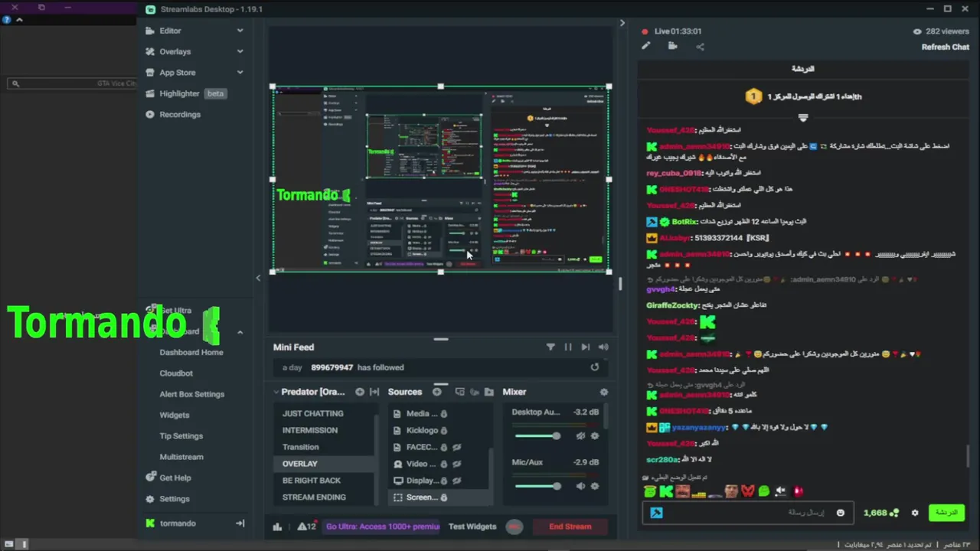Viewport: 980px width, 551px height.
Task: Open the Multistream page
Action: click(x=181, y=457)
